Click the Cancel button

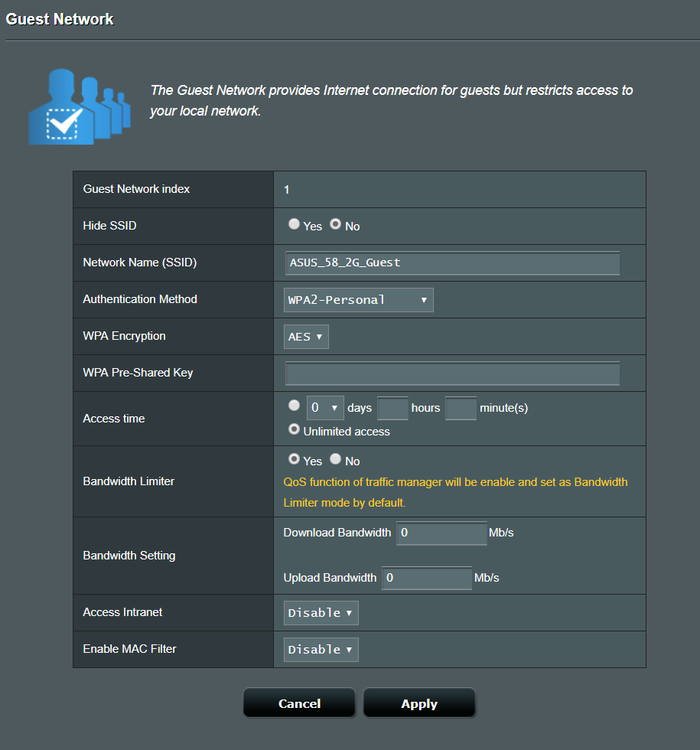299,703
